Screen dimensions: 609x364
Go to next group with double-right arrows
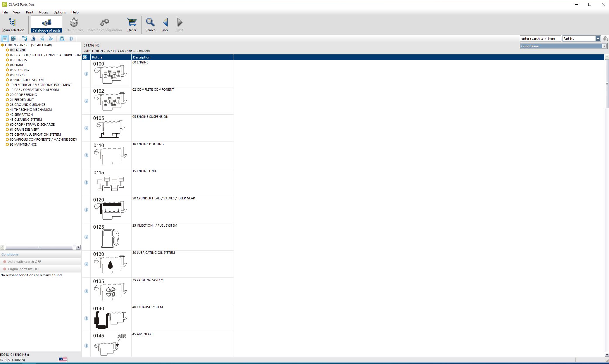tap(51, 39)
